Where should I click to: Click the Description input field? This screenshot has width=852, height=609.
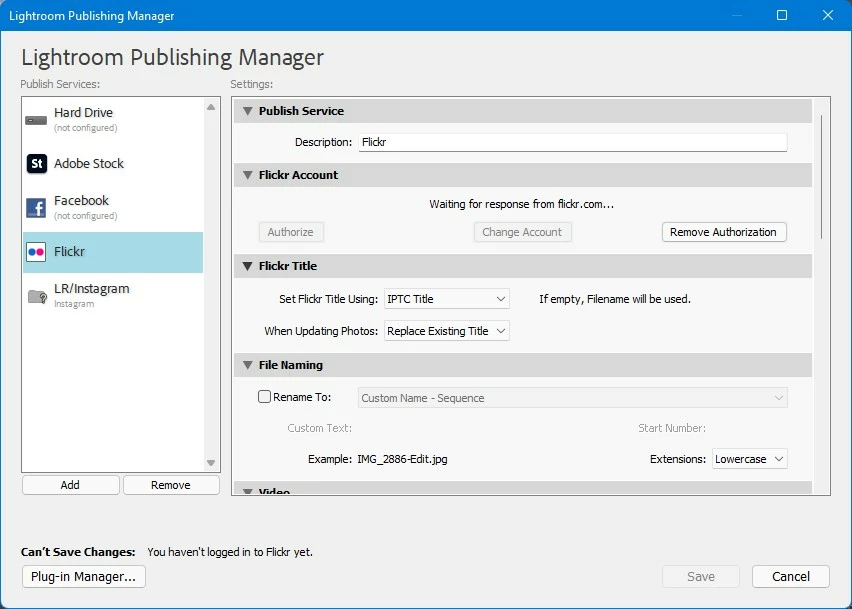572,142
